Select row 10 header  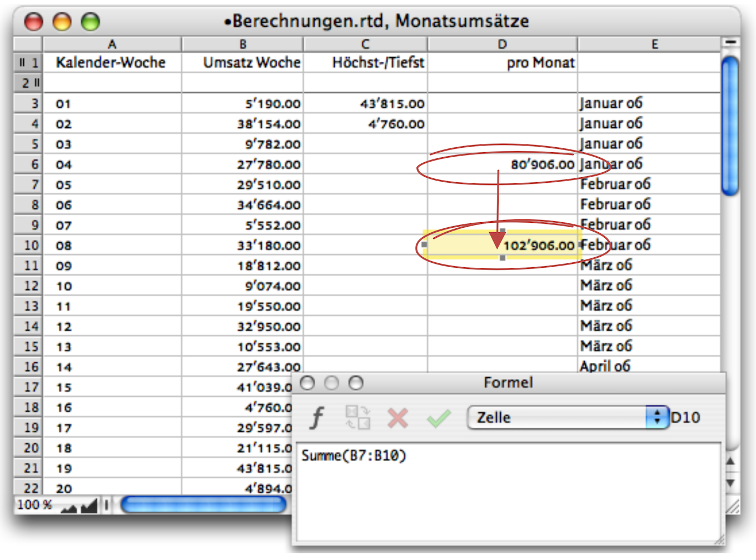coord(29,246)
